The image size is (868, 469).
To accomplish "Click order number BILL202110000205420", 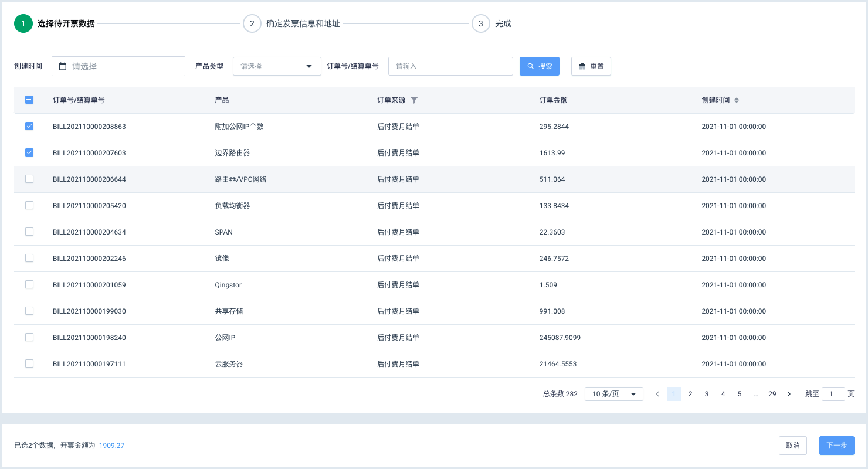I will pyautogui.click(x=89, y=206).
